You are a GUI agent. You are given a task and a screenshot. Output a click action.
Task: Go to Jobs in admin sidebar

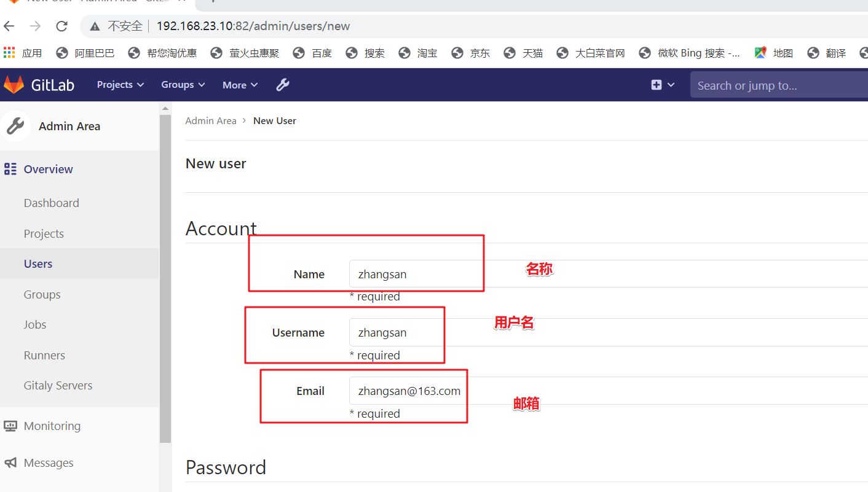35,324
